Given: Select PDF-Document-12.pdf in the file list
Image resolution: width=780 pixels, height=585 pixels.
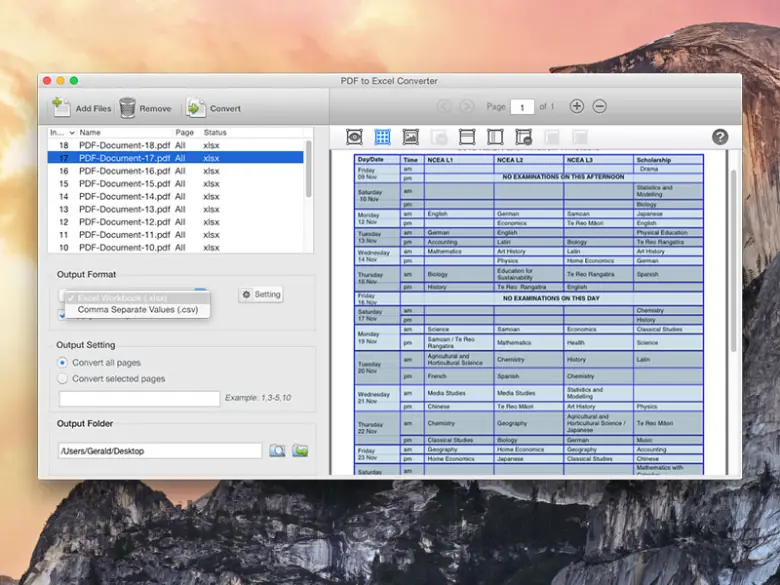Looking at the screenshot, I should [x=176, y=222].
